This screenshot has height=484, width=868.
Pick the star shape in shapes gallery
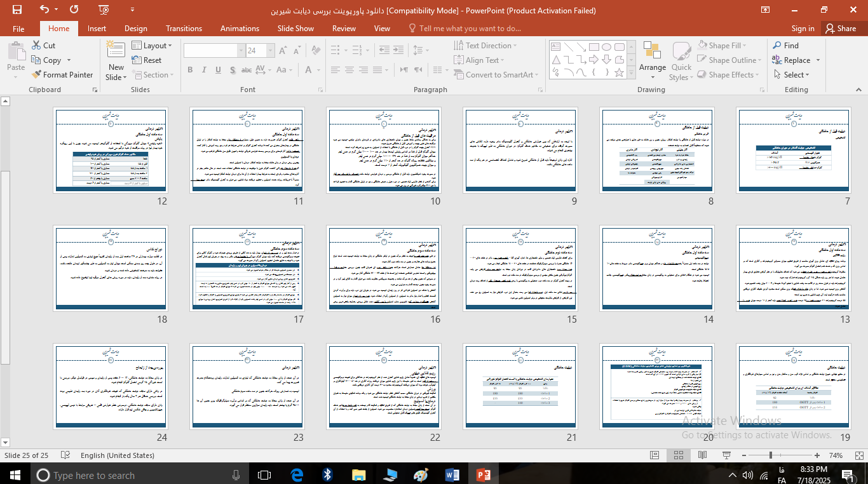pos(619,72)
